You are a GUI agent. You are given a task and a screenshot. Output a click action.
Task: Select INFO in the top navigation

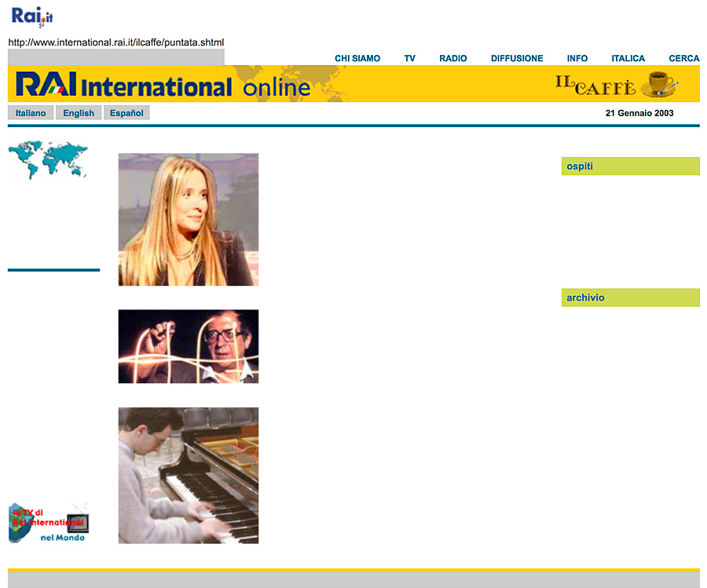tap(577, 59)
